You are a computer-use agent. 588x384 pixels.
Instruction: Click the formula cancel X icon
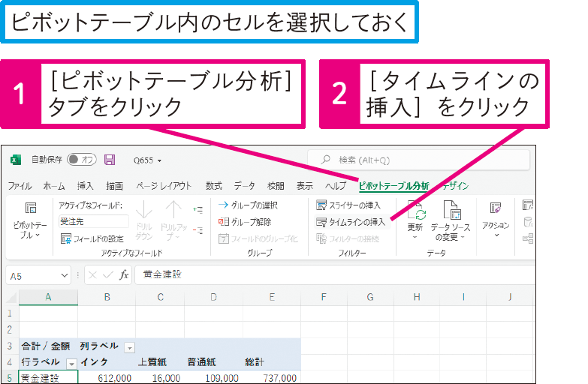(92, 275)
